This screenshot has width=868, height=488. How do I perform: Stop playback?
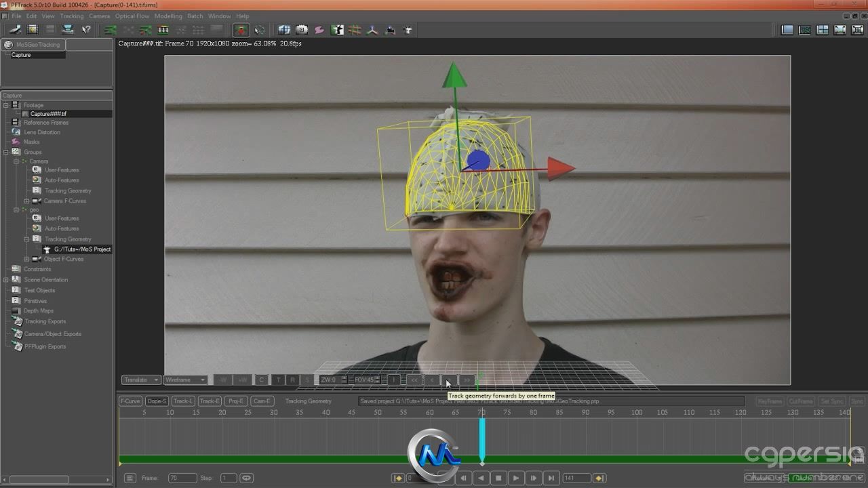click(498, 478)
